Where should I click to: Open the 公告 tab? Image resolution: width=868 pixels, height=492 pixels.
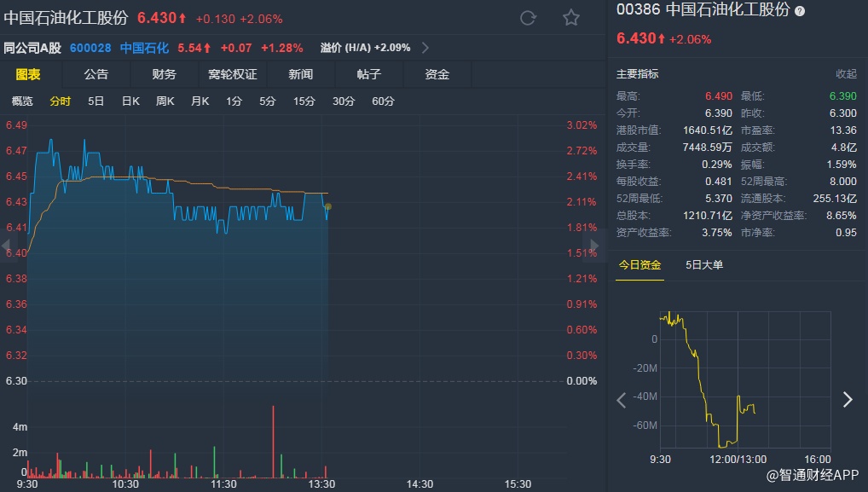click(x=96, y=74)
